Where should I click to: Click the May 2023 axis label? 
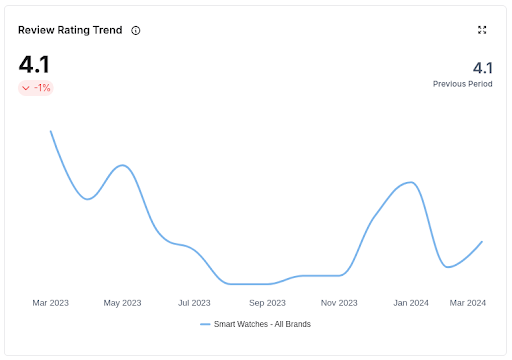pyautogui.click(x=122, y=303)
